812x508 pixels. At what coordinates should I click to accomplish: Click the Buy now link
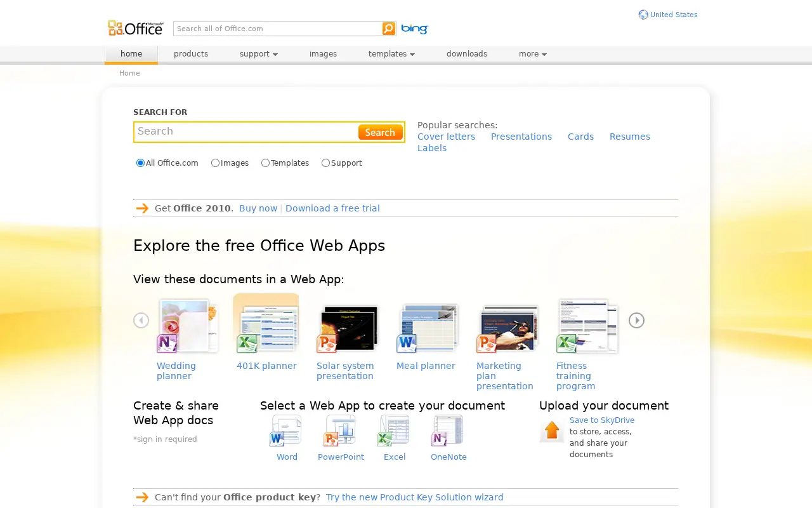(x=258, y=208)
